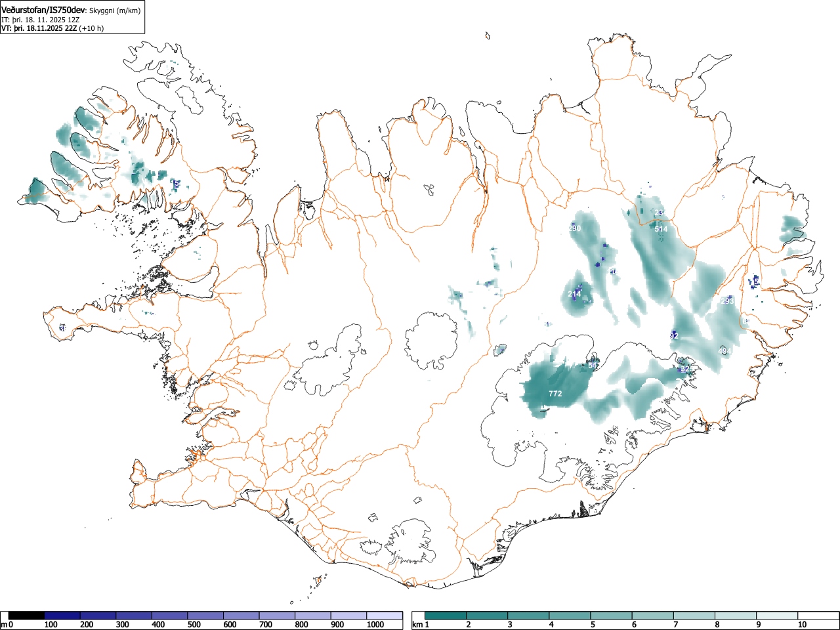This screenshot has width=840, height=630.
Task: Click the 'VT: þri. 18.11.2025 22Z (+10 h)' line
Action: (x=52, y=28)
